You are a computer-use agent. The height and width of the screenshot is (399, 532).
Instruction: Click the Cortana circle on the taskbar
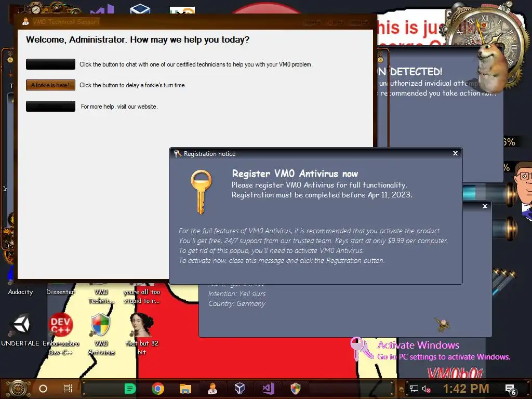point(43,389)
